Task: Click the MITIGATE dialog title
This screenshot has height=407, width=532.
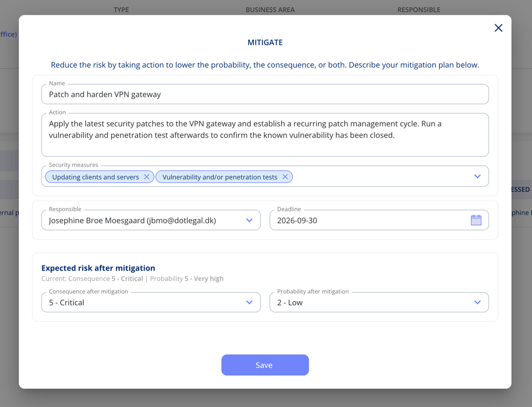Action: (x=265, y=43)
